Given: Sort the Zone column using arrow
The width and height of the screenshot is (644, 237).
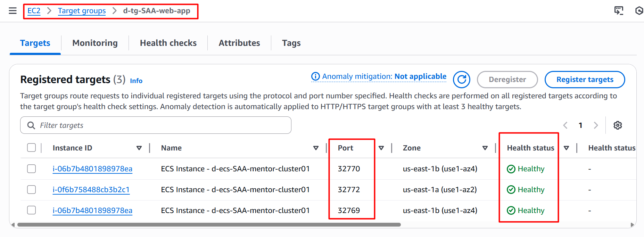Looking at the screenshot, I should point(485,148).
